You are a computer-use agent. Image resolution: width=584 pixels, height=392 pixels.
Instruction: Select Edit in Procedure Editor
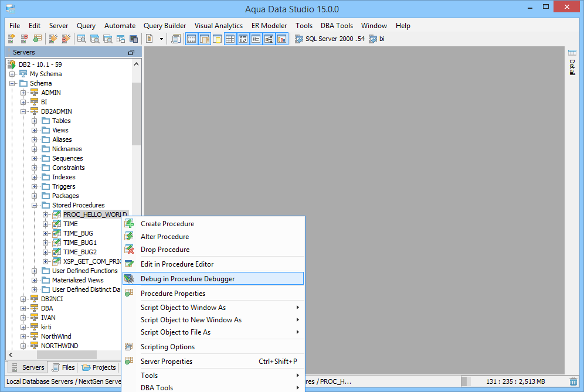pos(213,264)
